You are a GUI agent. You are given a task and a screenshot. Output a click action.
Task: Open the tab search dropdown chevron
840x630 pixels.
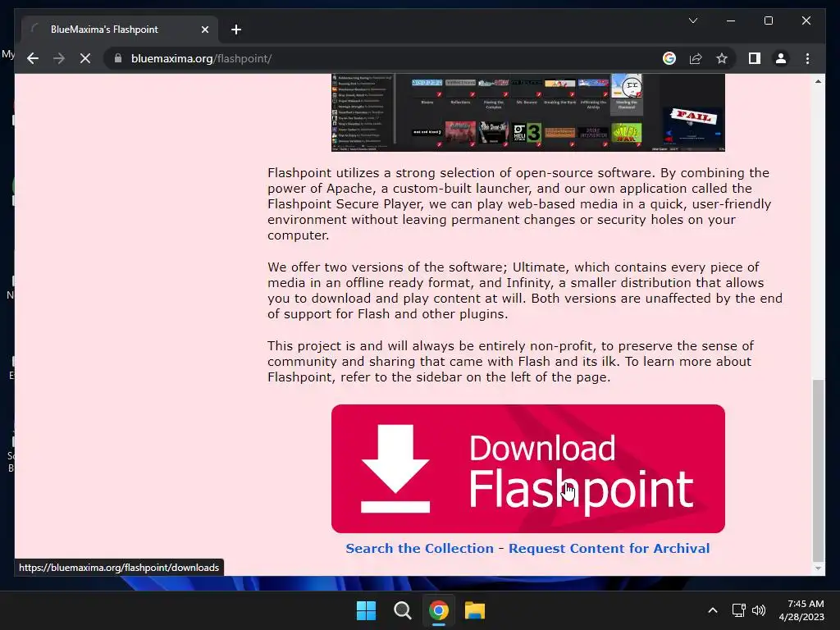pos(692,21)
